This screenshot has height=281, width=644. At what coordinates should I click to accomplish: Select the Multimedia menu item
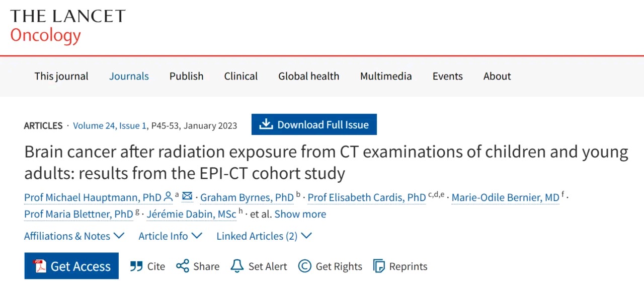[x=385, y=76]
